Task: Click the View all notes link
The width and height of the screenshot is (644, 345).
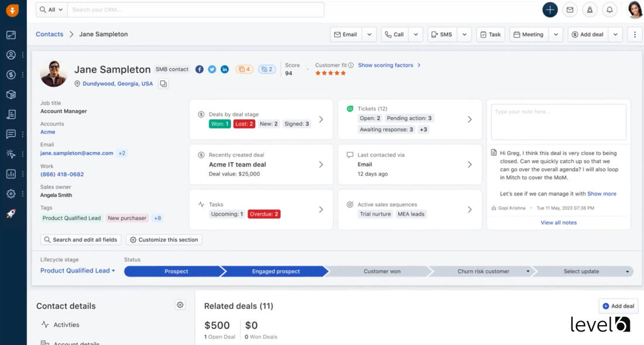Action: coord(558,222)
